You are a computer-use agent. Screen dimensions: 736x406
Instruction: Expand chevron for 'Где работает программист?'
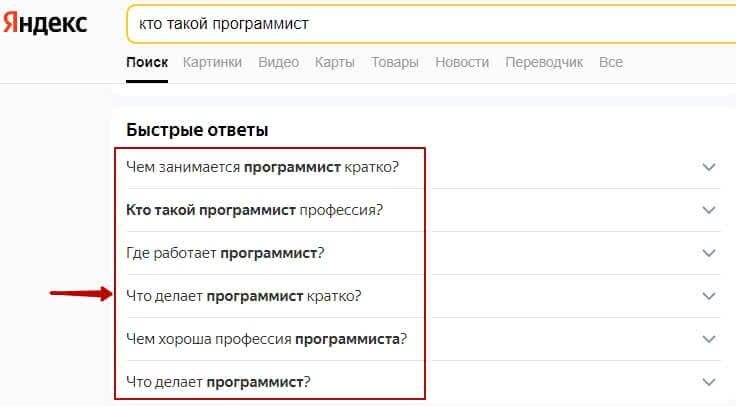[x=709, y=253]
